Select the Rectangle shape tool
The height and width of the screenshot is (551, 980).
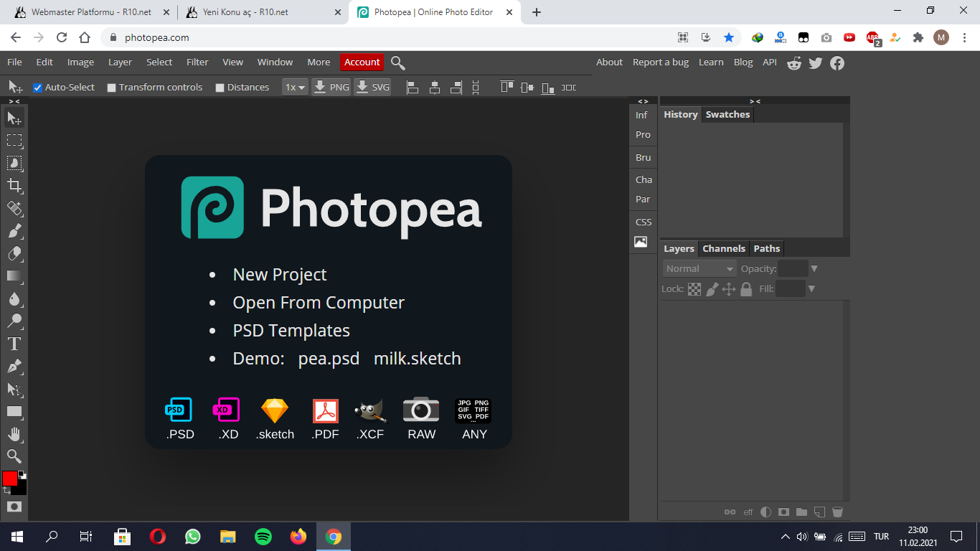14,411
